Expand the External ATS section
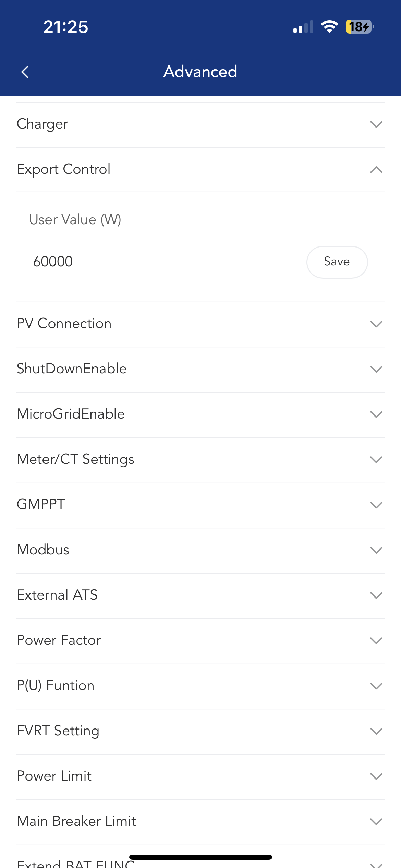401x868 pixels. point(376,595)
